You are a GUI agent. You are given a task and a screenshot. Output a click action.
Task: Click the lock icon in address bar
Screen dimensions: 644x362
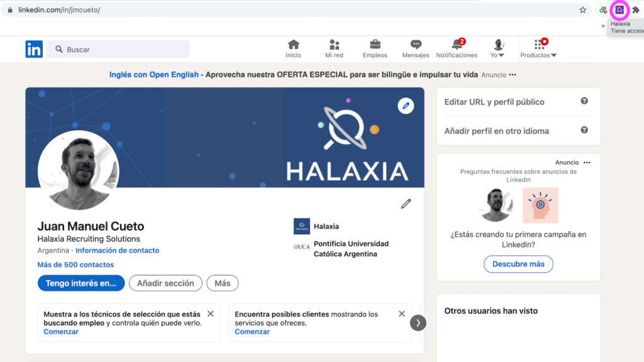[x=10, y=10]
